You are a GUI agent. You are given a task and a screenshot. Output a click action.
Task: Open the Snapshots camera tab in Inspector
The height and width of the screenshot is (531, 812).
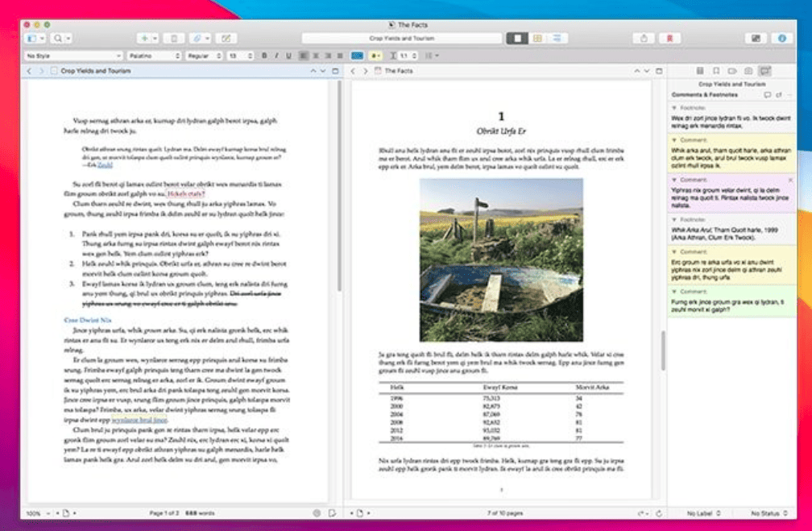[748, 71]
